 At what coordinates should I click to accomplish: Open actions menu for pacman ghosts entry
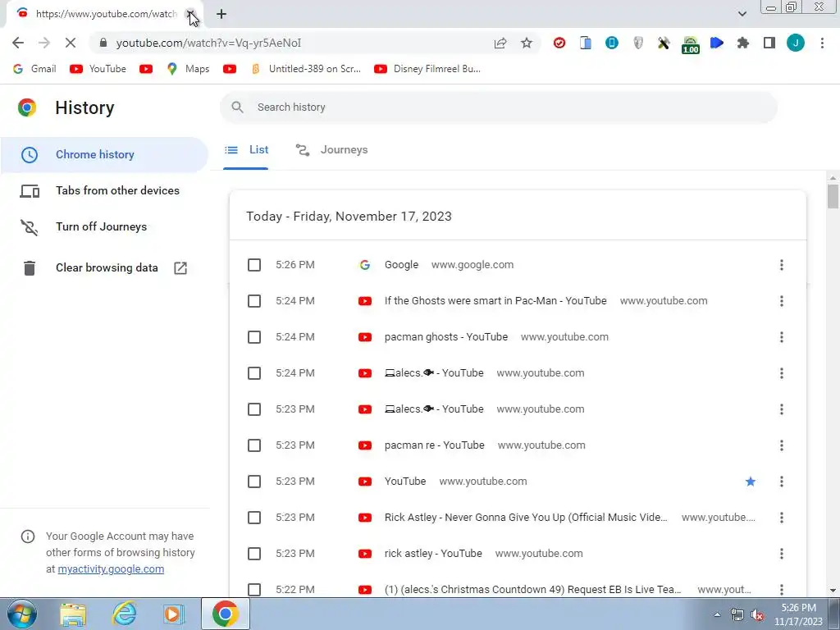pyautogui.click(x=782, y=337)
